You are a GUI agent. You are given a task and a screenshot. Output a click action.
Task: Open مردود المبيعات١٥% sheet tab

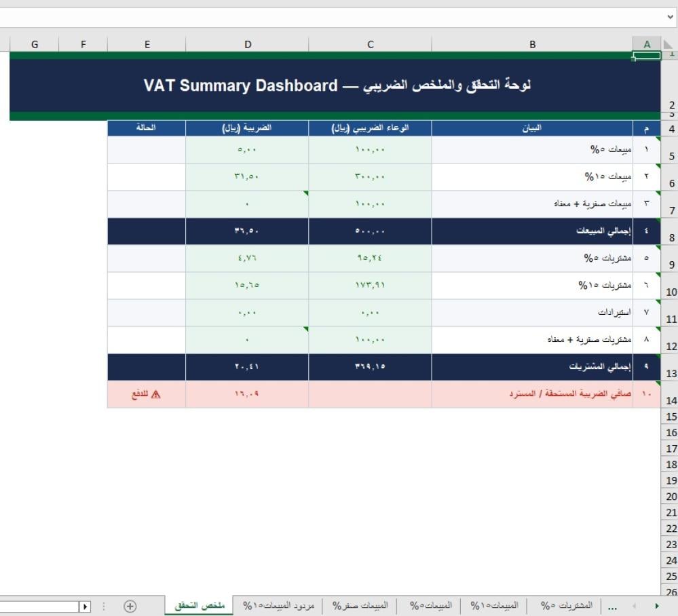point(279,605)
